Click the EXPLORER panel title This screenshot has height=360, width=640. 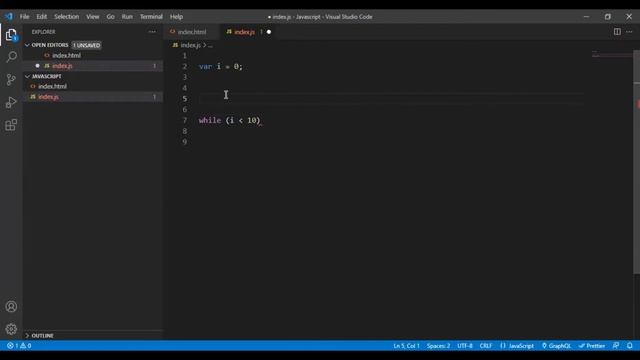[x=44, y=32]
